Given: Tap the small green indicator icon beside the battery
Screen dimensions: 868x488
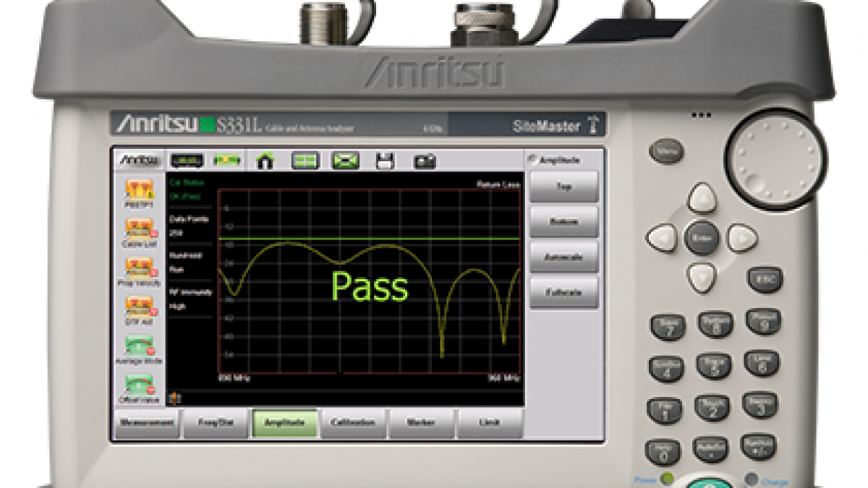Looking at the screenshot, I should pyautogui.click(x=227, y=160).
